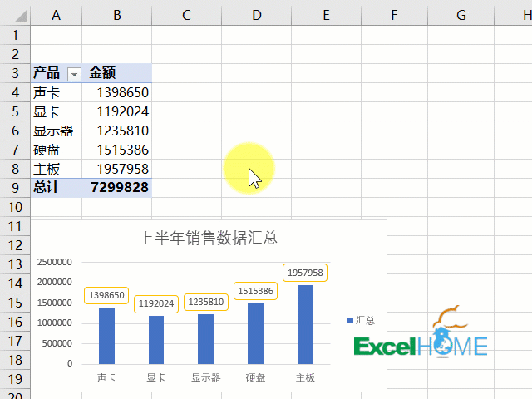Select column G header

(x=461, y=15)
